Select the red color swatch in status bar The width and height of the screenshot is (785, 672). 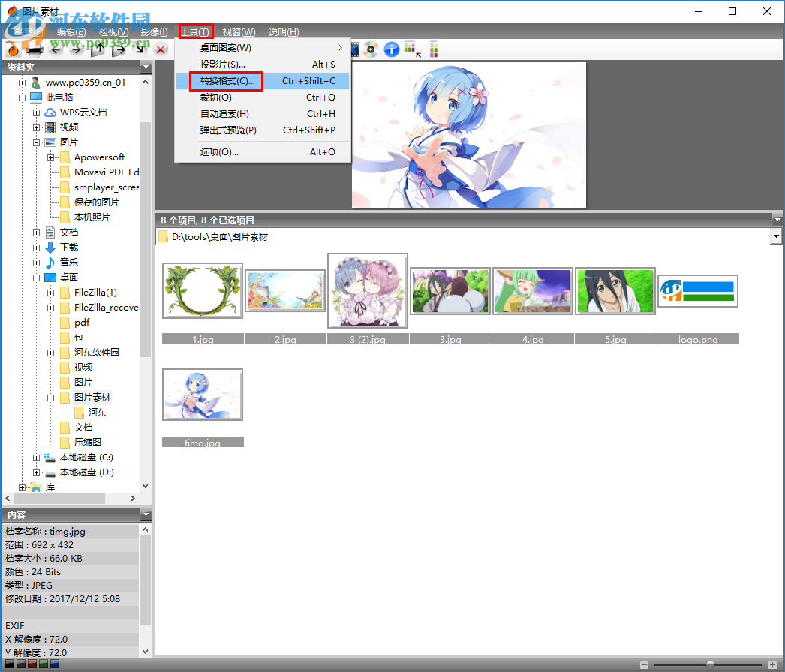click(32, 664)
